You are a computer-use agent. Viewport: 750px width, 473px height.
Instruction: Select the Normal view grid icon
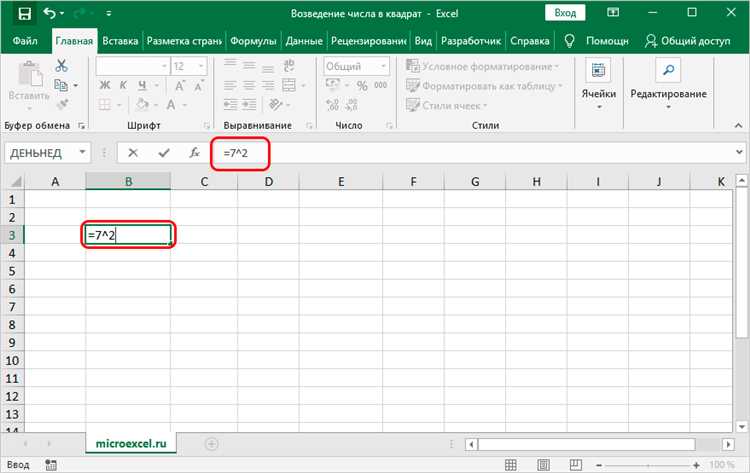pyautogui.click(x=511, y=464)
